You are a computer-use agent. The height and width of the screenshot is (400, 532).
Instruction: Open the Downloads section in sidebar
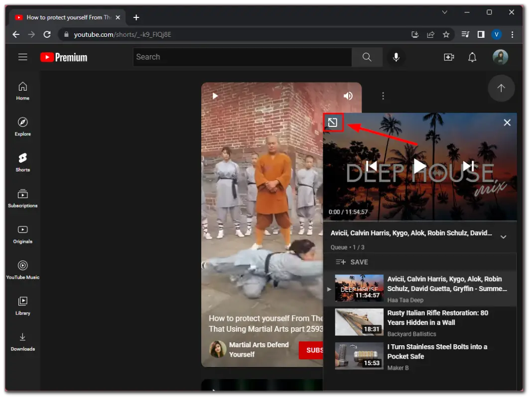(x=22, y=341)
